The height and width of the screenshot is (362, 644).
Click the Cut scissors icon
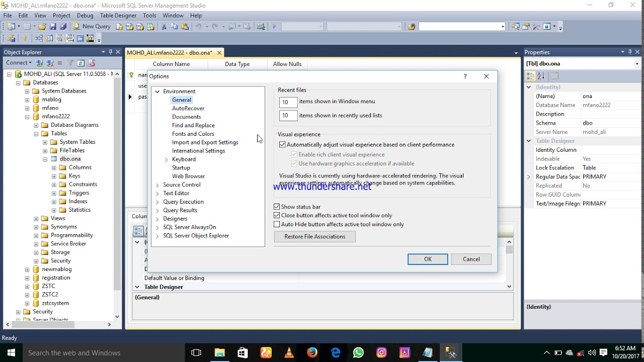pyautogui.click(x=164, y=27)
